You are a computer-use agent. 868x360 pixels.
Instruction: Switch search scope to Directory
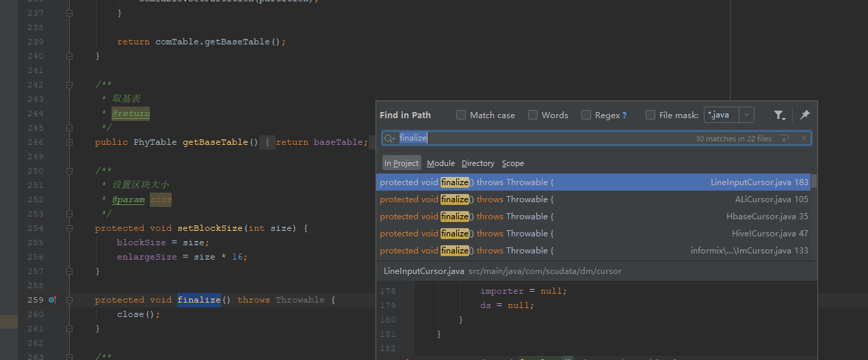[477, 163]
